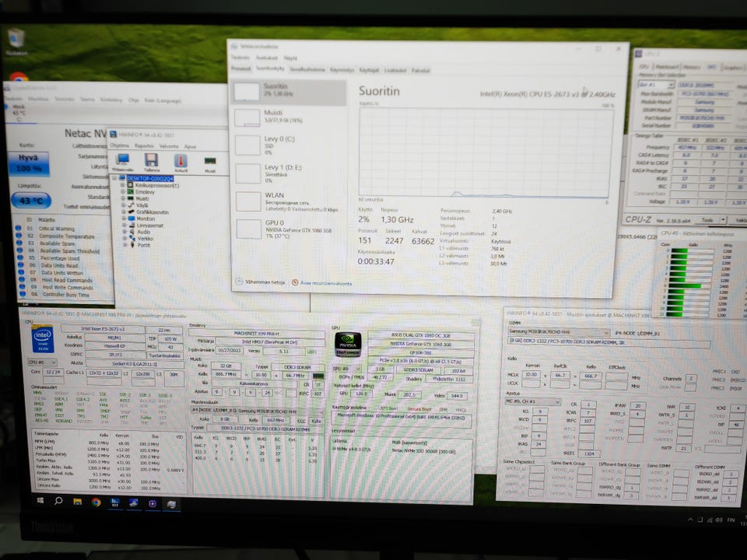Open CPU #0 dropdown in HWiNFO summary
Image resolution: width=747 pixels, height=560 pixels.
(42, 363)
